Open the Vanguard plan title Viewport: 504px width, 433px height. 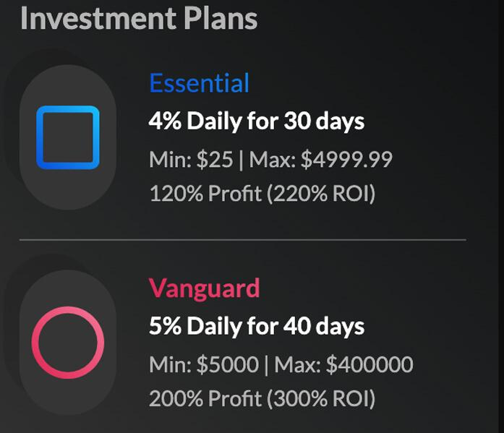tap(204, 288)
